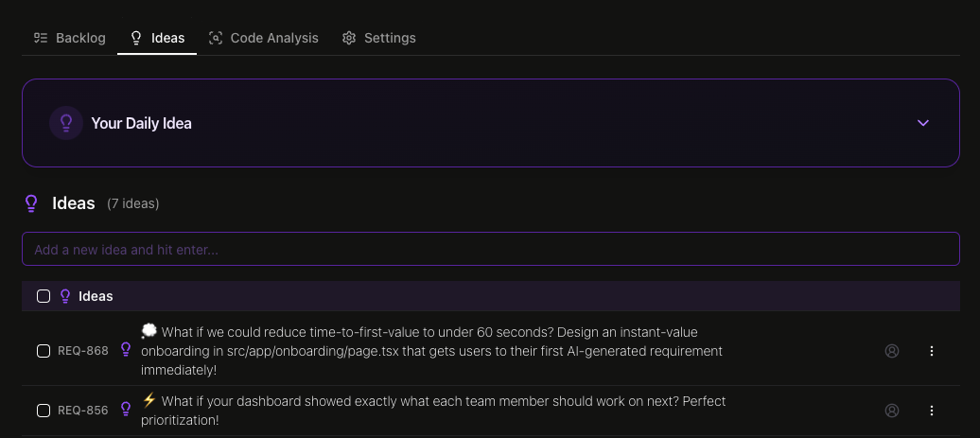Open the Backlog tab
980x438 pixels.
coord(69,38)
